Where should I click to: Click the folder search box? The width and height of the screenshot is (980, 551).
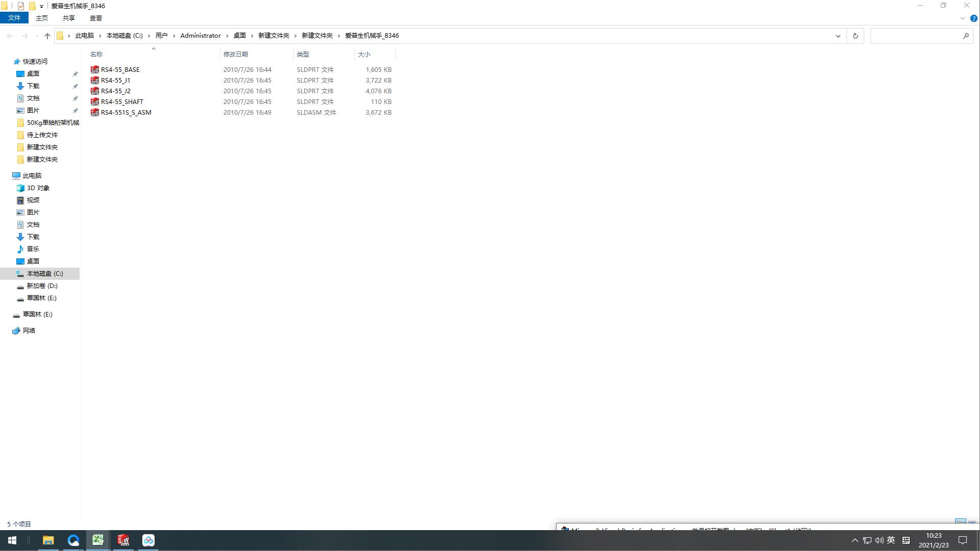click(x=916, y=36)
